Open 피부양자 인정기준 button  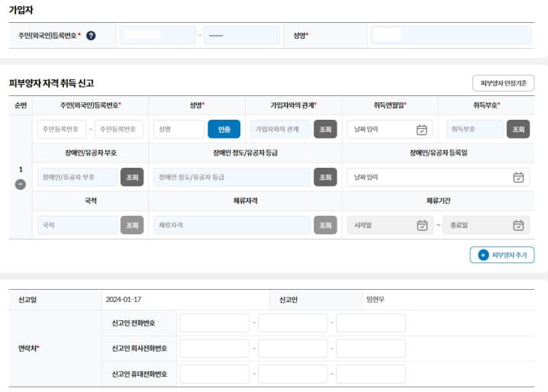click(503, 83)
